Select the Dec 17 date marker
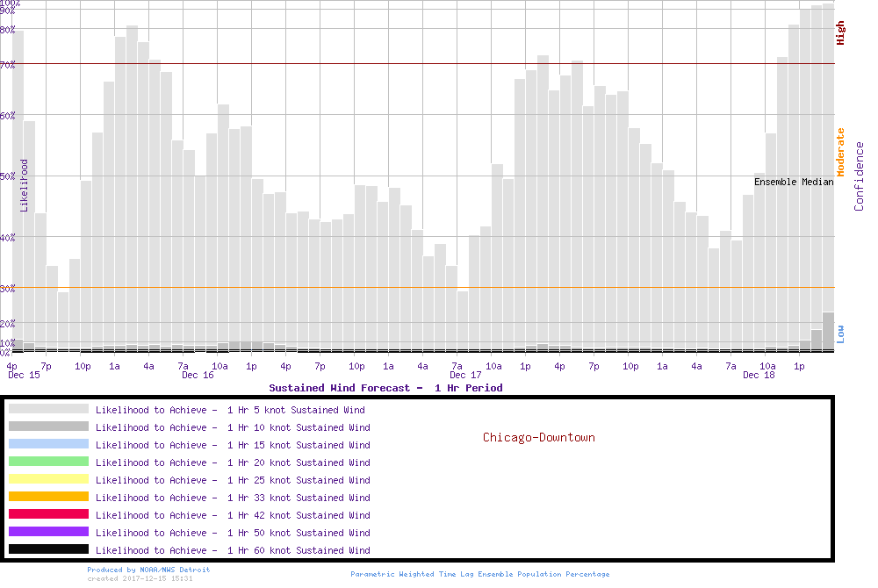 (465, 375)
